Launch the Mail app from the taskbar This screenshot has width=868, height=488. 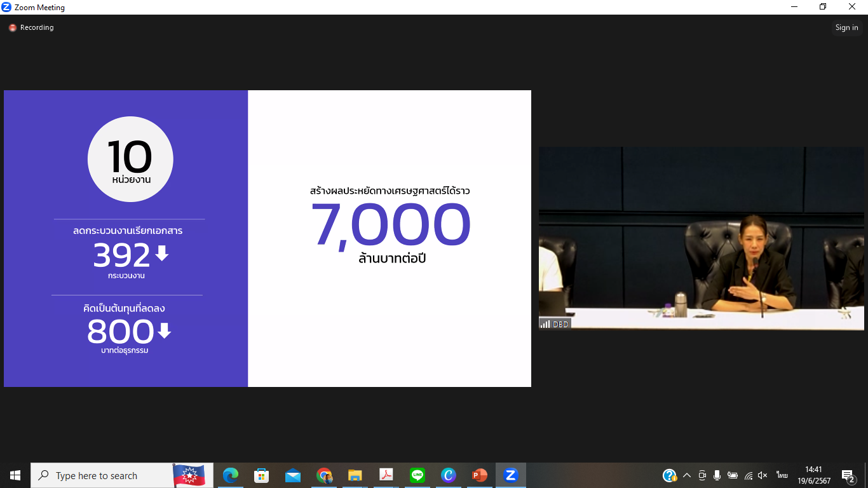[x=293, y=475]
